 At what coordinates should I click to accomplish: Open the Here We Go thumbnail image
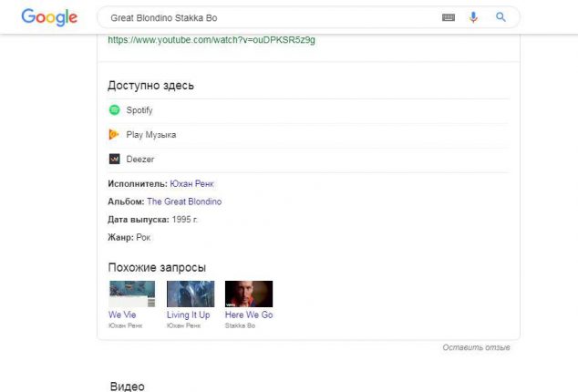click(x=249, y=294)
